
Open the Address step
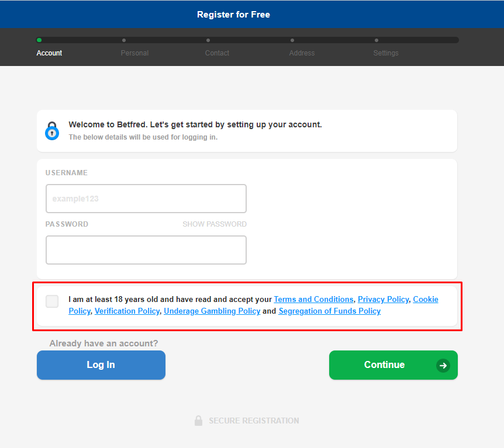302,53
